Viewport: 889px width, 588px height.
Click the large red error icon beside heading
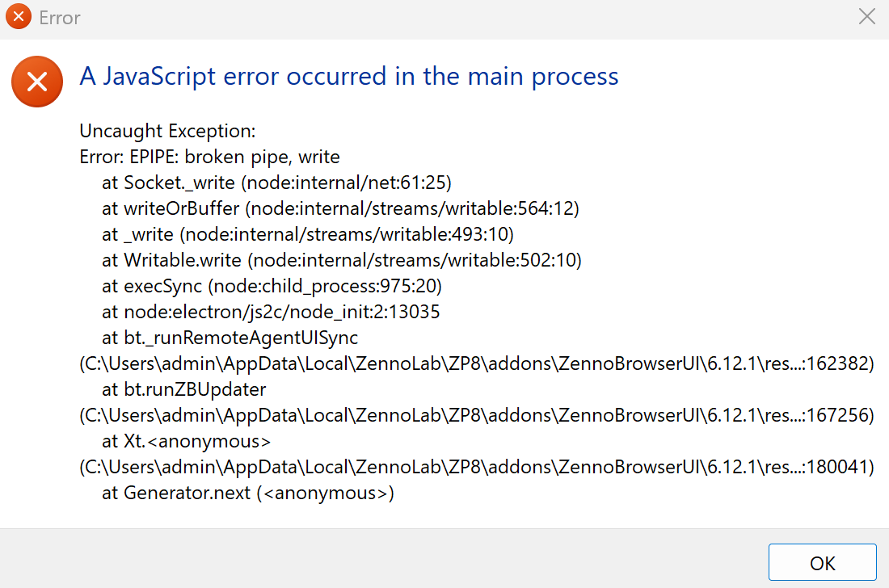(x=36, y=81)
